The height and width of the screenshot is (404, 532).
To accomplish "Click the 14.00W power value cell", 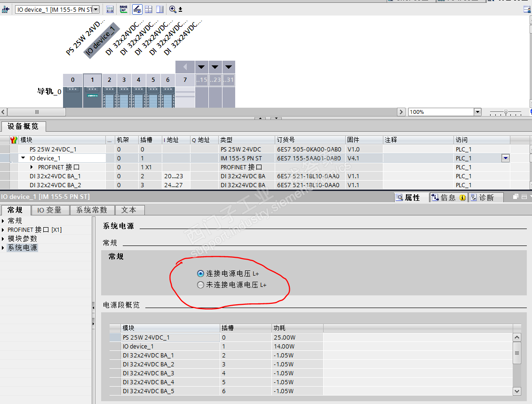I will pos(297,346).
